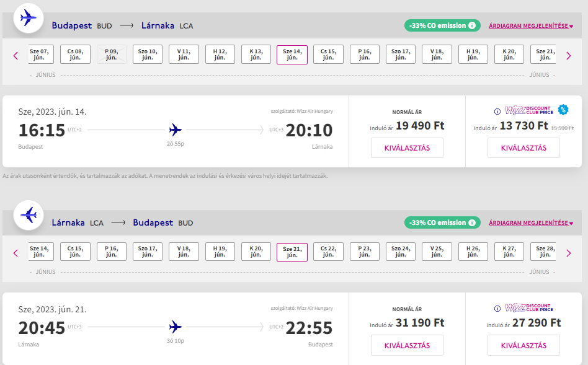Click the outbound flight airplane logo icon
Viewport: 588px width, 365px height.
click(x=29, y=18)
